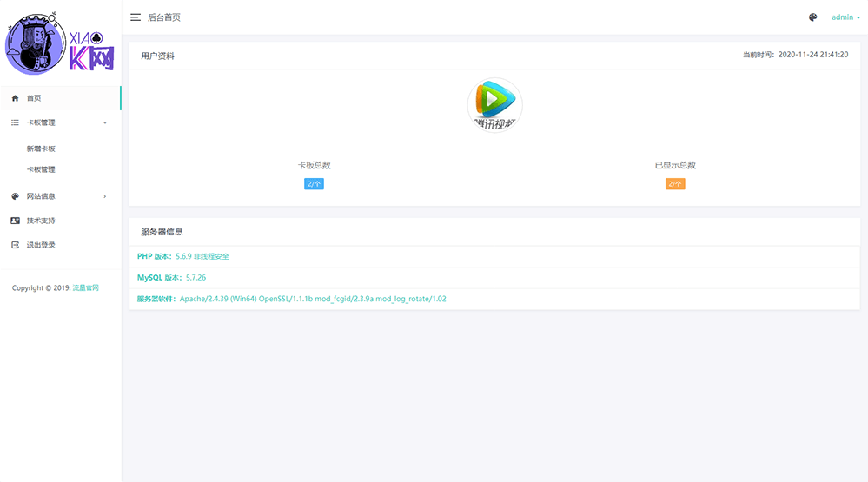The image size is (868, 482).
Task: Click the list icon beside 卡板管理
Action: tap(15, 123)
